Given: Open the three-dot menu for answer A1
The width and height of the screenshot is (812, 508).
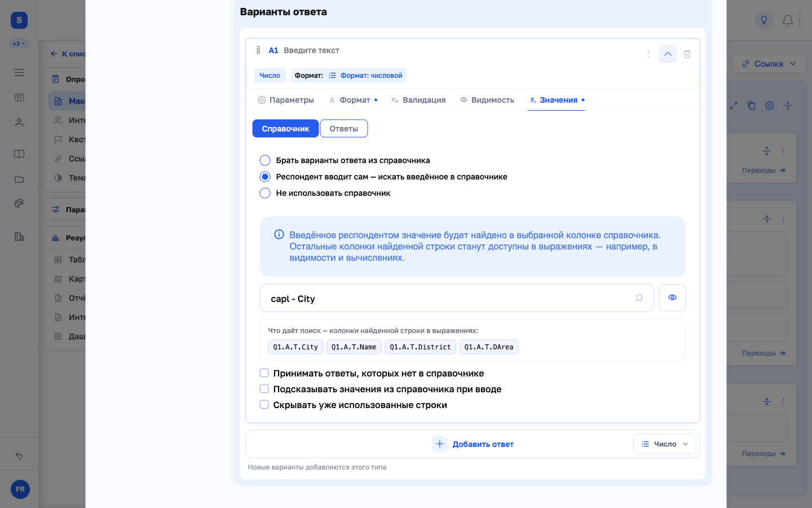Looking at the screenshot, I should coord(648,54).
